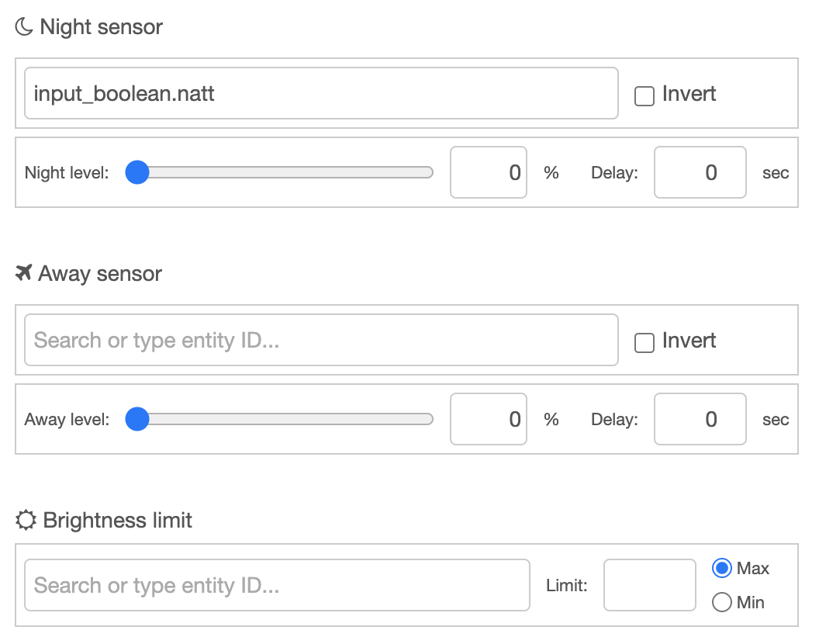Viewport: 819px width, 644px height.
Task: Click the Night sensor Delay seconds field
Action: [700, 172]
